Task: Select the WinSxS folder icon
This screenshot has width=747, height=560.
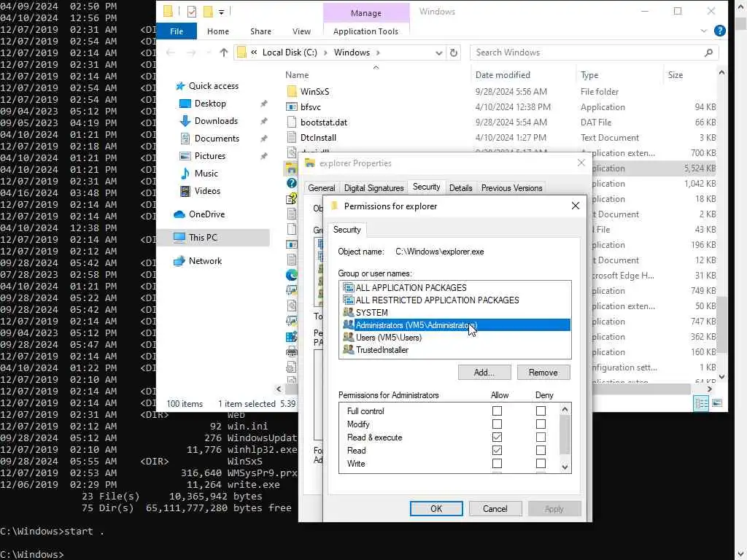Action: click(292, 91)
